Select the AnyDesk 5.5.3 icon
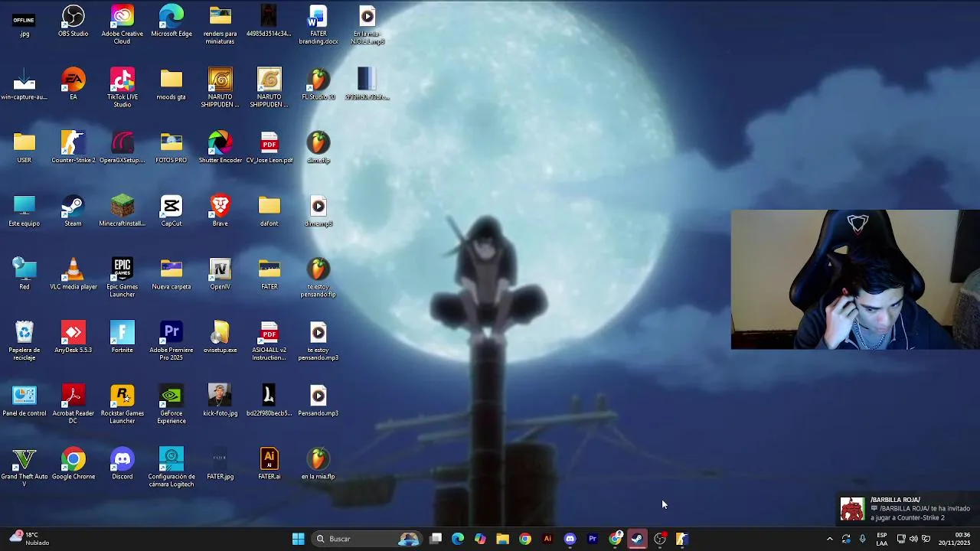 click(x=73, y=338)
